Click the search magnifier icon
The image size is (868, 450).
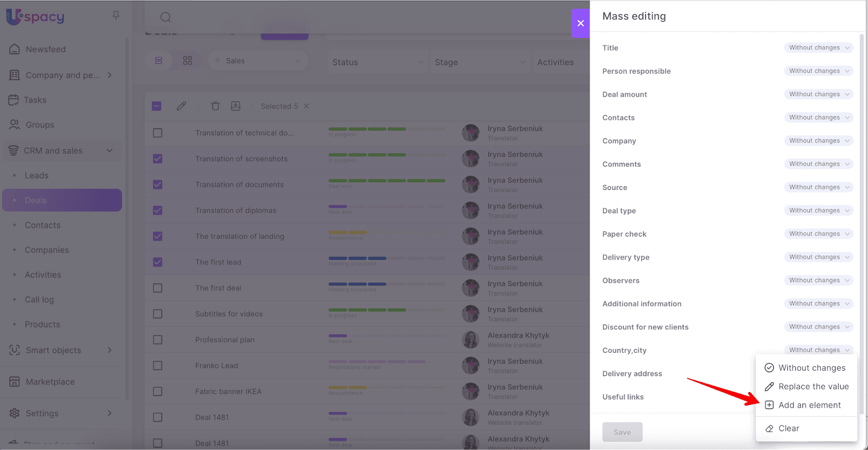165,17
